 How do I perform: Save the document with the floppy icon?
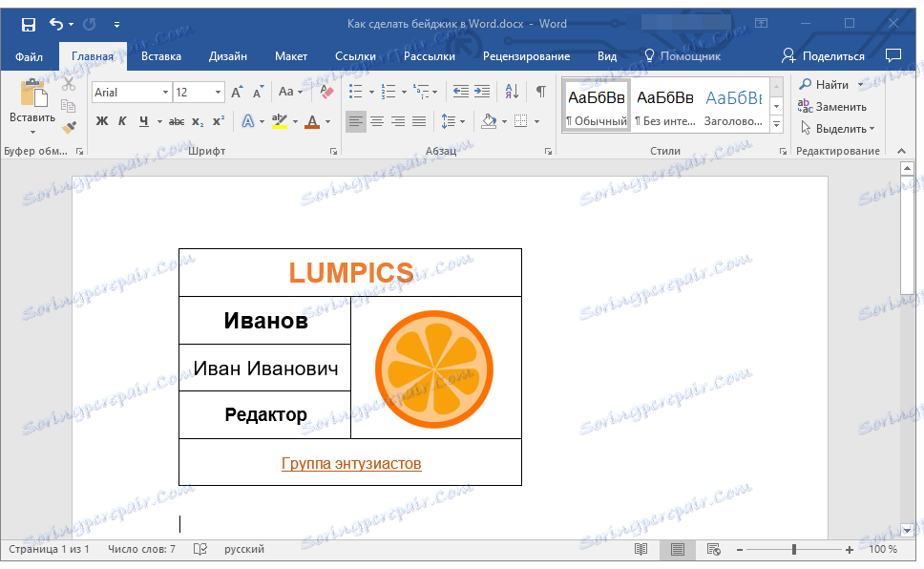click(29, 24)
